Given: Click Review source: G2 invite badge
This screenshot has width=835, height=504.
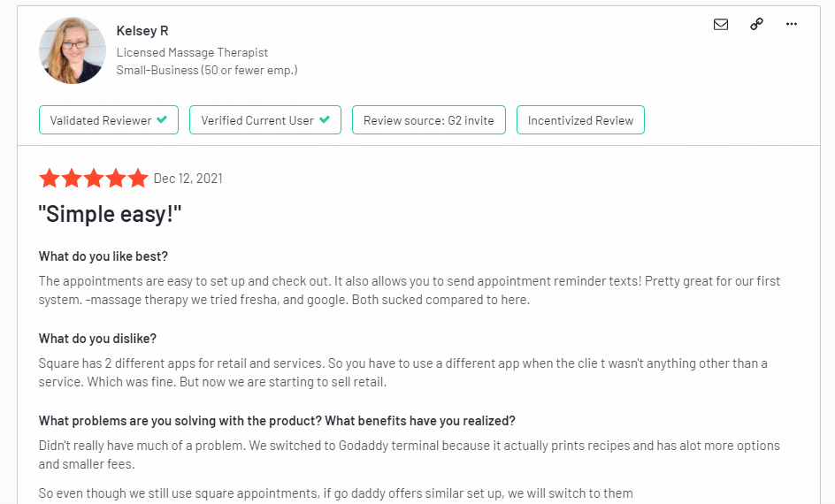Looking at the screenshot, I should point(429,120).
